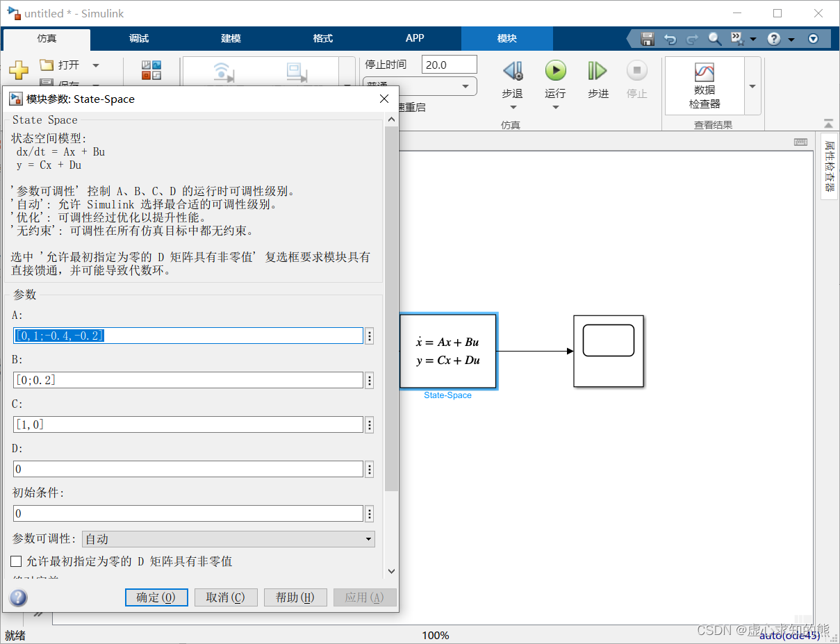Viewport: 840px width, 644px height.
Task: Open the Data Inspector (数据检查器)
Action: coord(705,85)
